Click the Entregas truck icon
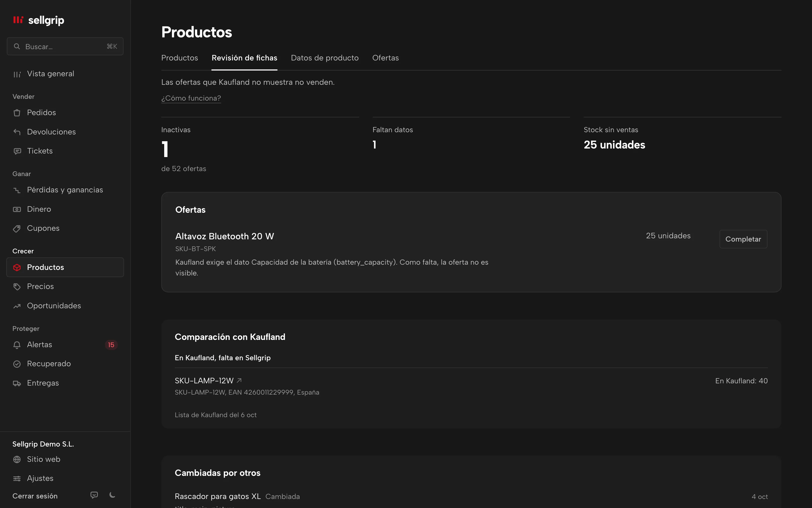The width and height of the screenshot is (812, 508). click(x=17, y=383)
